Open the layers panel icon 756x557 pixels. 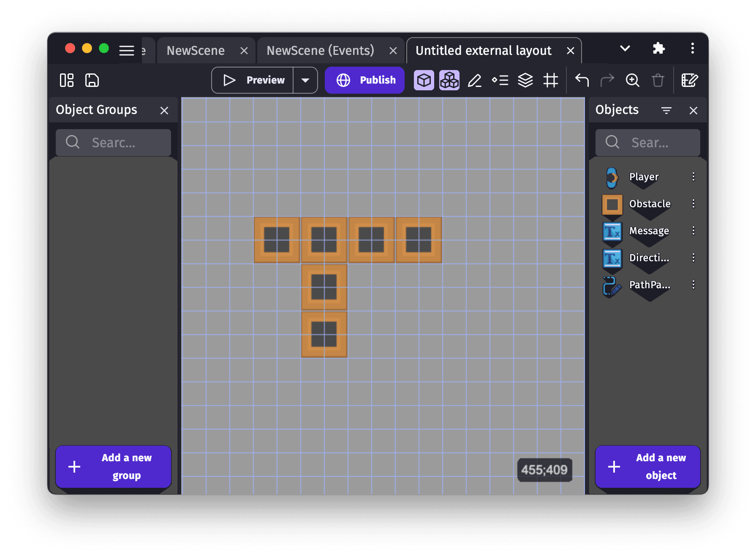[x=525, y=80]
